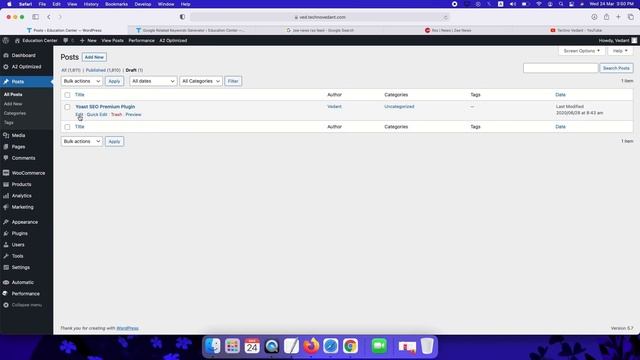640x360 pixels.
Task: Open Finder from the Dock
Action: click(x=213, y=346)
